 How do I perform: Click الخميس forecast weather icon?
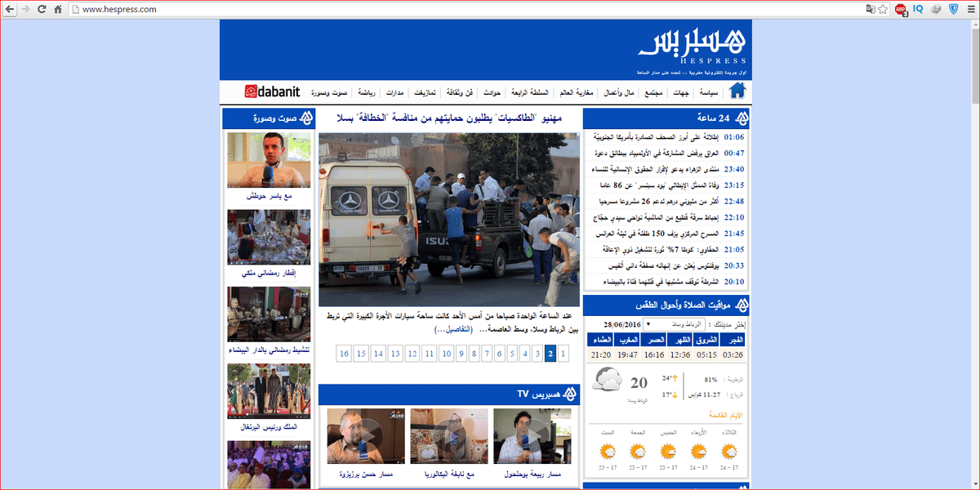667,451
